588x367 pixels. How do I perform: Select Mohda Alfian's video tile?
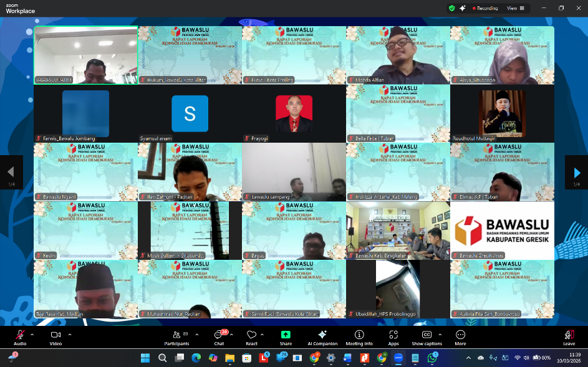click(398, 55)
